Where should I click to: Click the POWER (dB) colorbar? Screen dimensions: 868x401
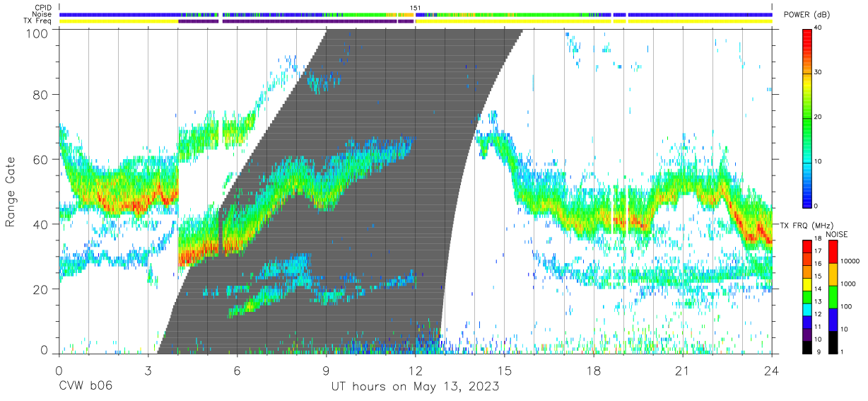[807, 117]
